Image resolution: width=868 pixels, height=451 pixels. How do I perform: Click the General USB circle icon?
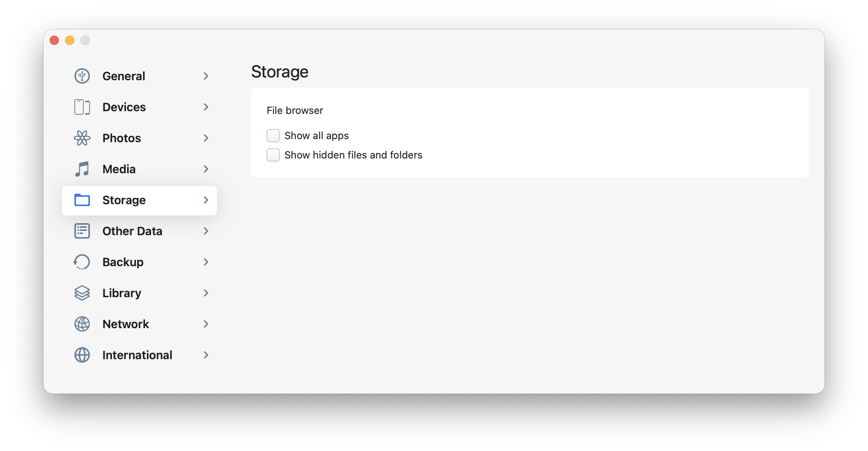[82, 76]
